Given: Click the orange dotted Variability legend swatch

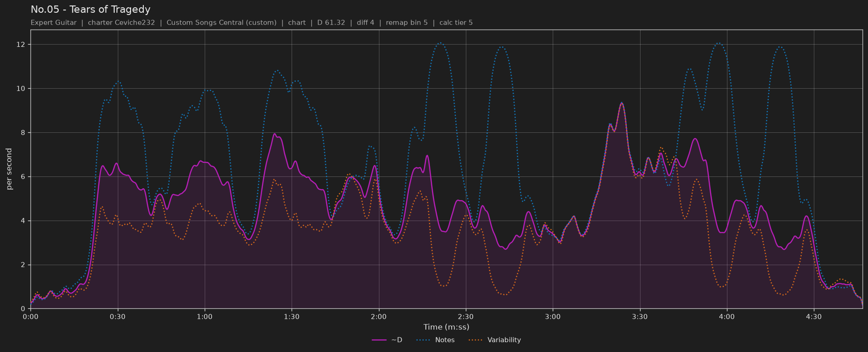Looking at the screenshot, I should (475, 340).
